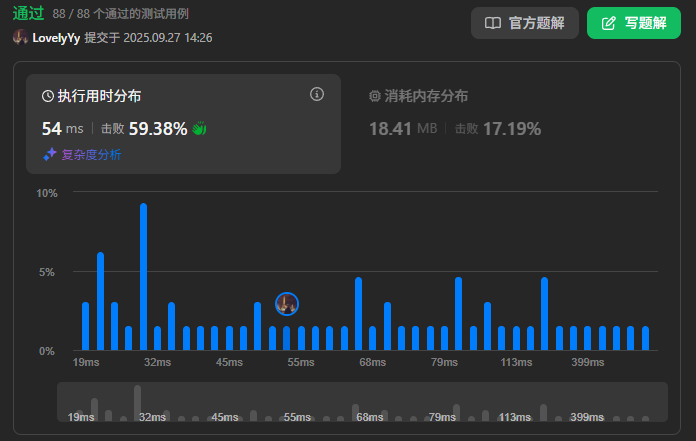
Task: Click the green 通过 status text
Action: (28, 14)
